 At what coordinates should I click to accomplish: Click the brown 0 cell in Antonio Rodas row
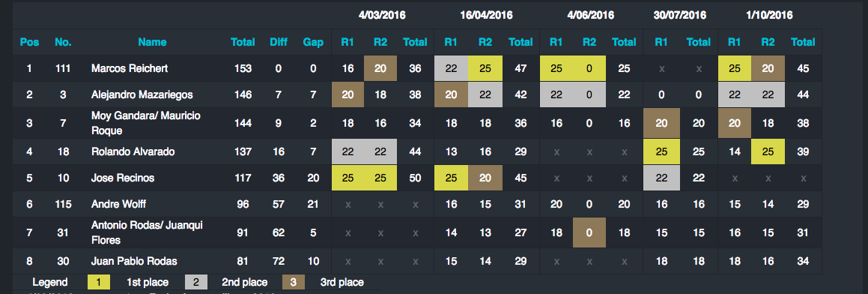point(589,232)
